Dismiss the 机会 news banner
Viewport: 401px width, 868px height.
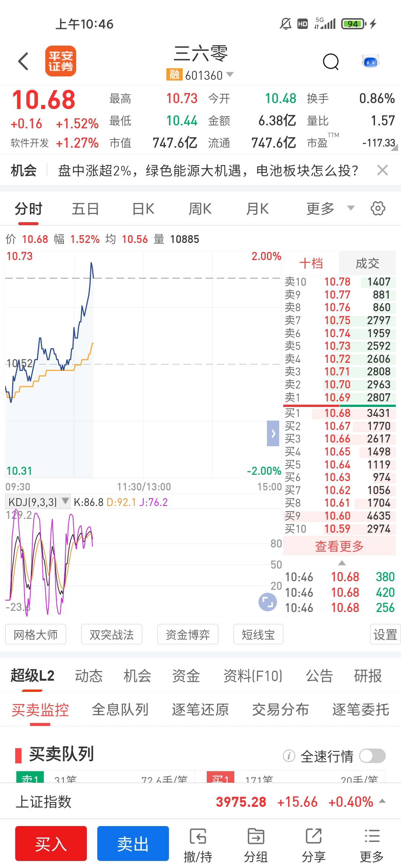382,170
